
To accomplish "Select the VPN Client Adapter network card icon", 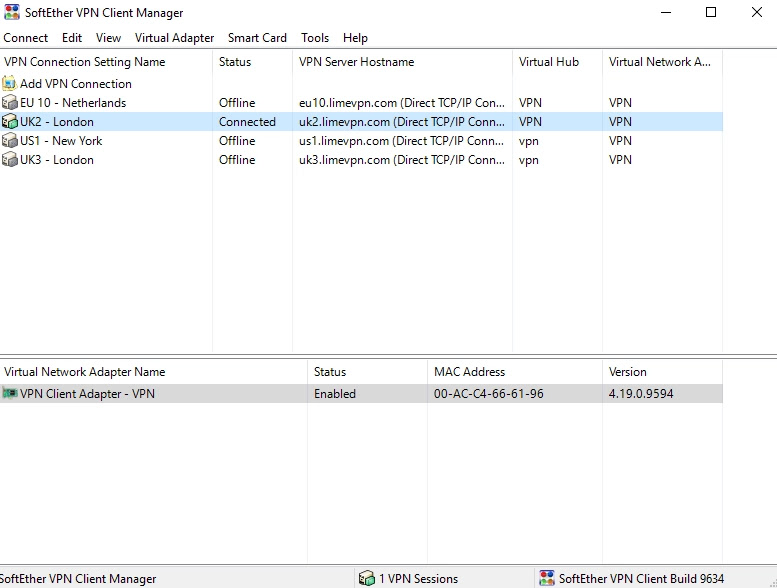I will click(x=10, y=394).
